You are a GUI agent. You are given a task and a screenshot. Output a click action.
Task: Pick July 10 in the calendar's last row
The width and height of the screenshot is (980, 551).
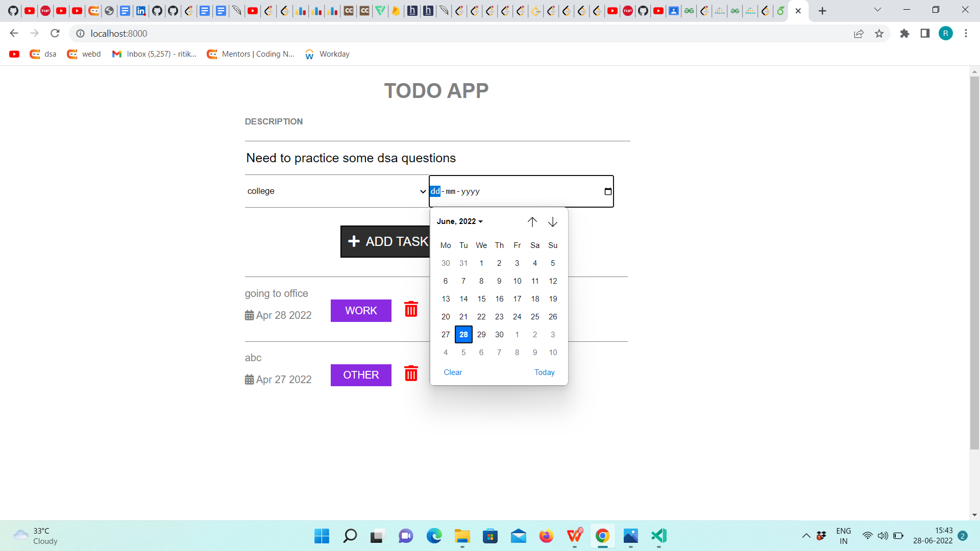point(553,353)
